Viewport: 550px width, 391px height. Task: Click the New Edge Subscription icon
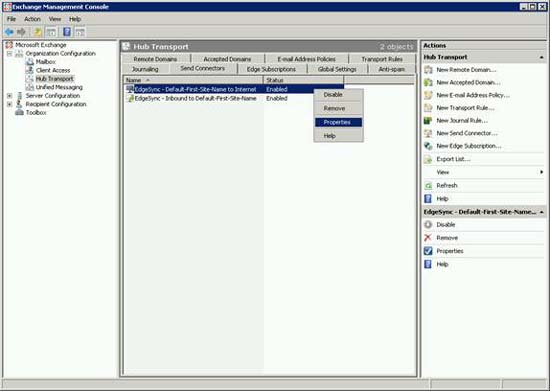click(x=428, y=146)
